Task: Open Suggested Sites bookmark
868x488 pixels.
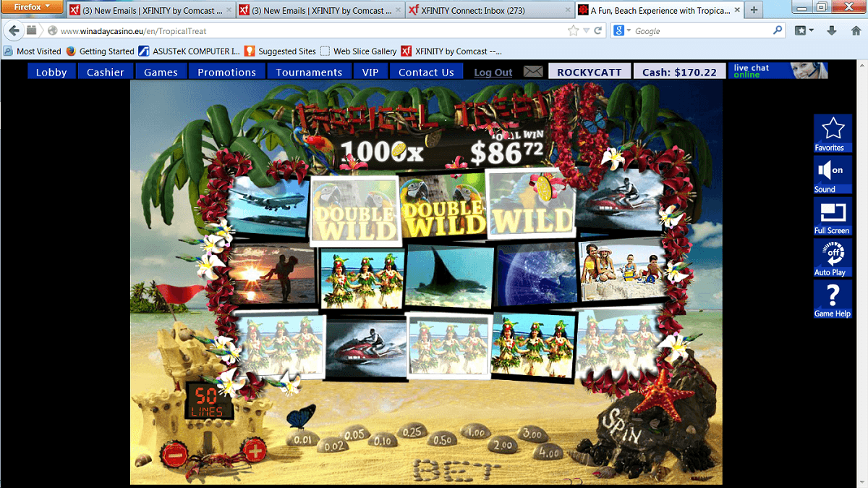Action: pos(281,51)
